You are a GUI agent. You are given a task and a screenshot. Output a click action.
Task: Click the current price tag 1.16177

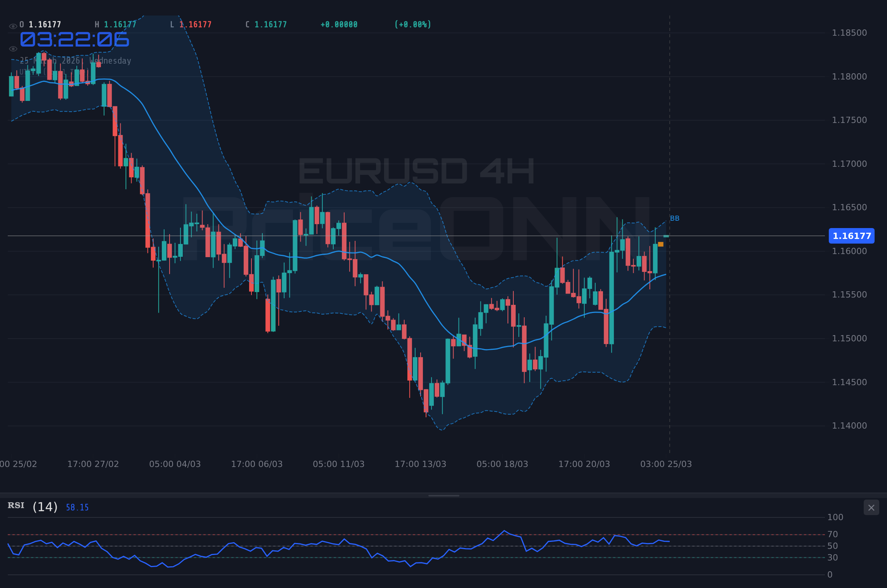coord(851,236)
